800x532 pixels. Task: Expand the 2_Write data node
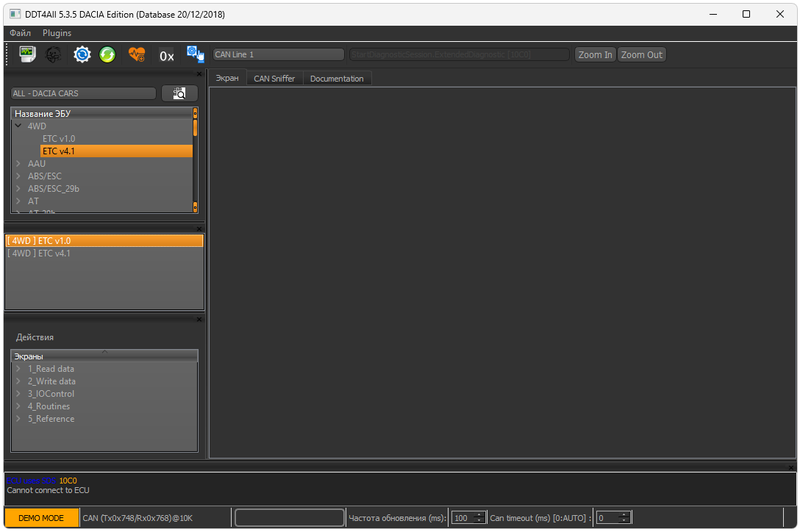[x=18, y=381]
